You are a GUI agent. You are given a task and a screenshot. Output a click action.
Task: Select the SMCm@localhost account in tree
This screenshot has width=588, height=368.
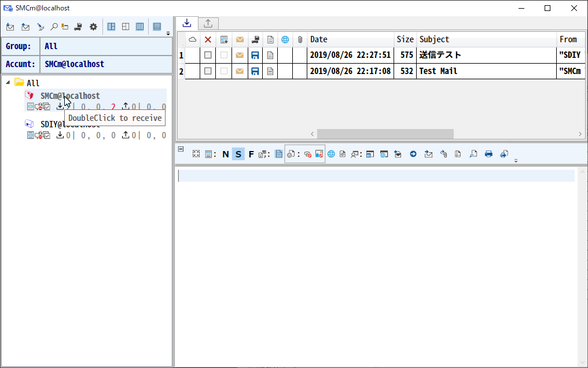tap(70, 96)
